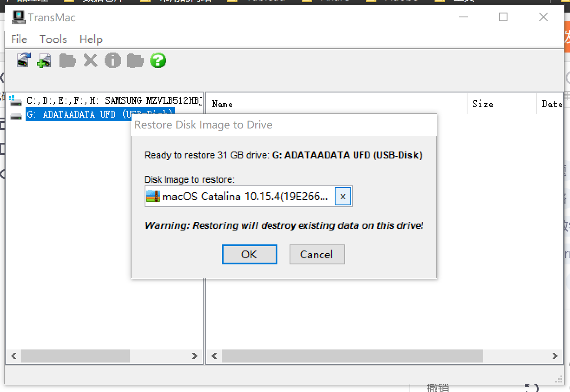
Task: Click right arrow of drive list horizontal scrollbar
Action: point(194,356)
